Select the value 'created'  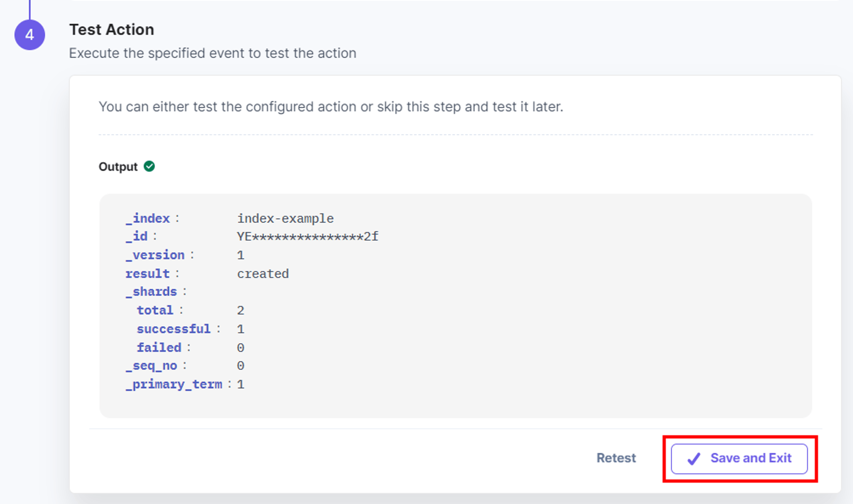tap(263, 274)
